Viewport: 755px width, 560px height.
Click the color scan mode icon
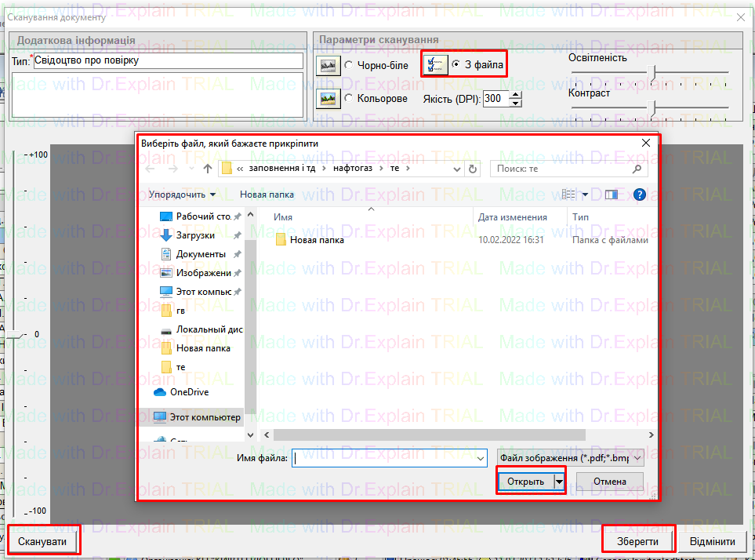coord(326,99)
